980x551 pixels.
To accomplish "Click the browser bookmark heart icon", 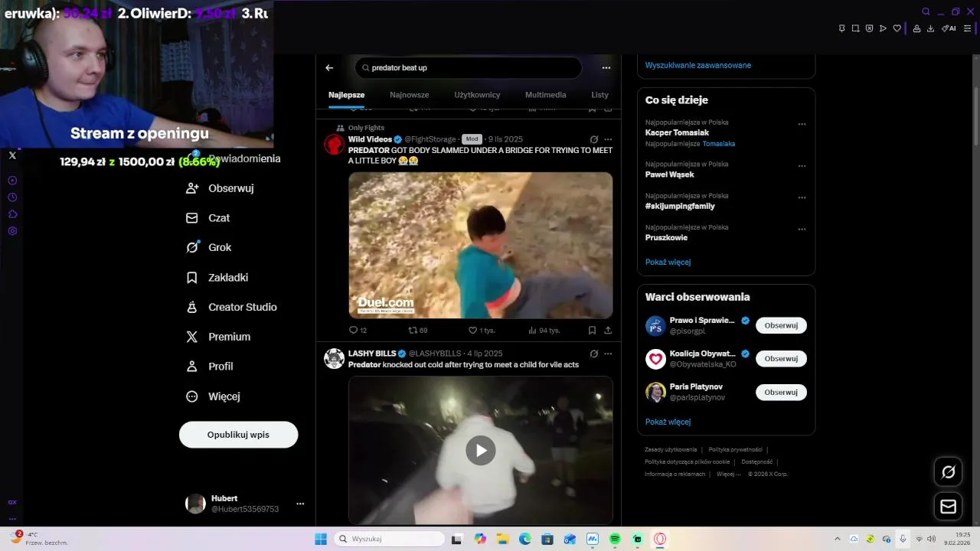I will point(897,28).
